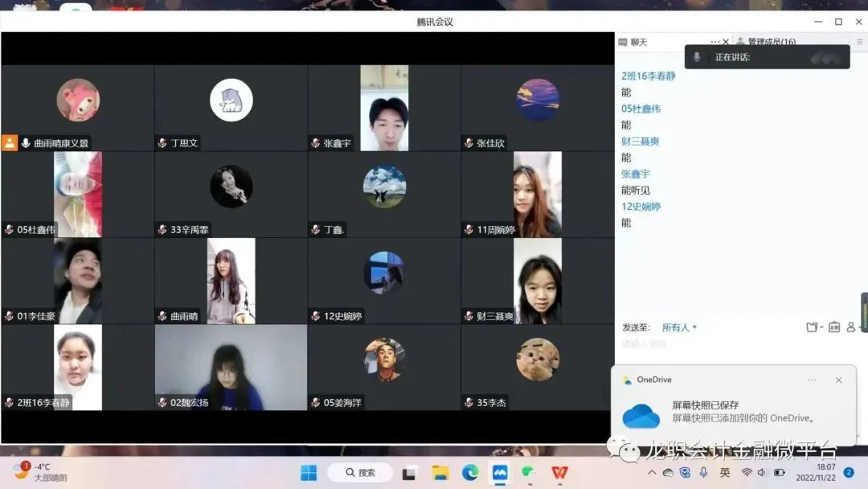
Task: Switch to the 聊天 tab
Action: 638,42
